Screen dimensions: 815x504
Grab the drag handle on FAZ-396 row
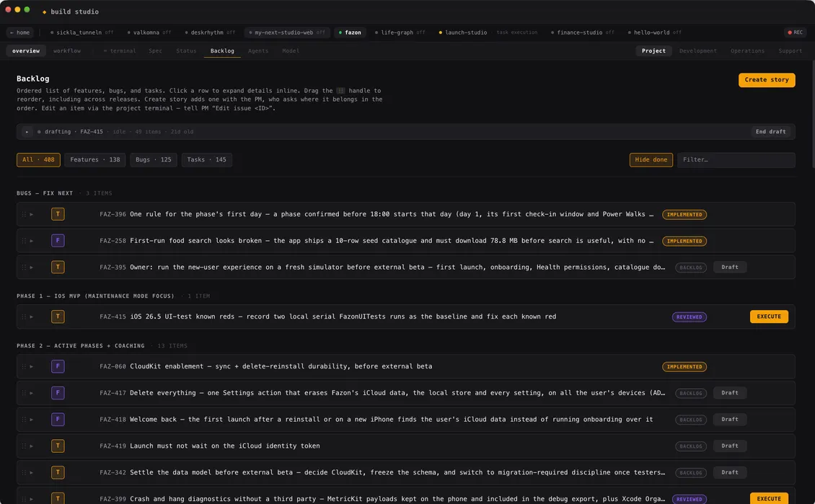[23, 214]
